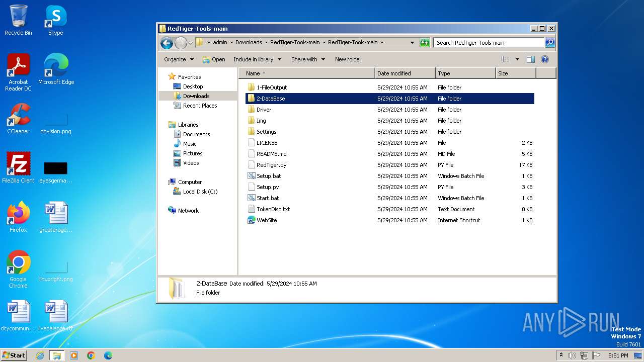Select Desktop under Favorites
Viewport: 644px width, 362px height.
(x=193, y=86)
